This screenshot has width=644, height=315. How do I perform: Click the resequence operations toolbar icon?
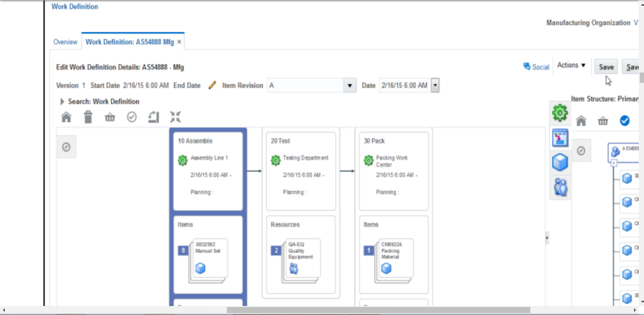coord(153,117)
